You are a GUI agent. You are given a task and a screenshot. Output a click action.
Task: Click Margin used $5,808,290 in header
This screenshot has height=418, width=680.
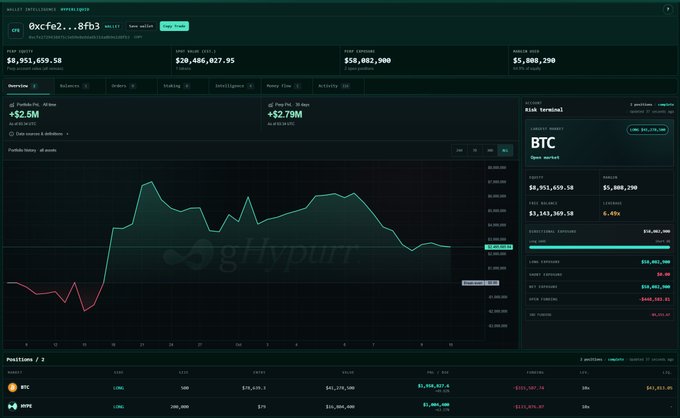(x=534, y=61)
